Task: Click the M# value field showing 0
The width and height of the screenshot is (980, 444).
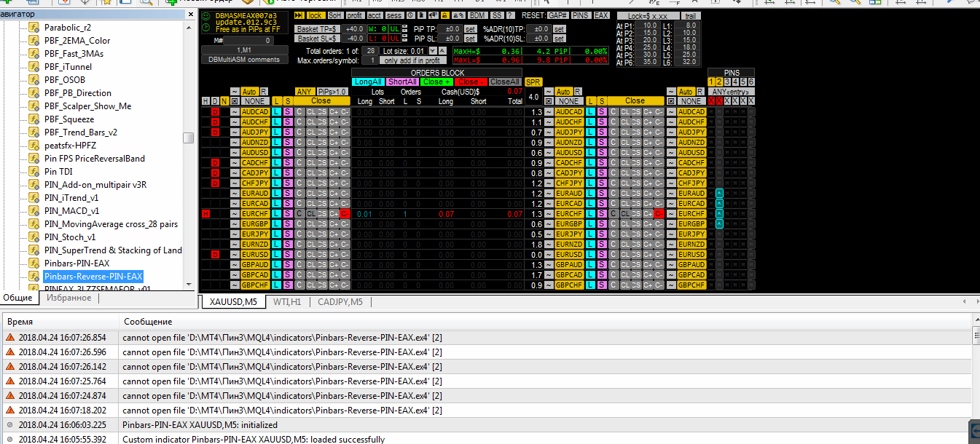Action: [248, 41]
